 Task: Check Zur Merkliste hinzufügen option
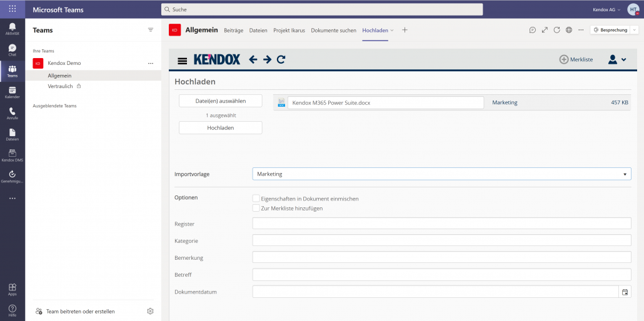pyautogui.click(x=256, y=208)
